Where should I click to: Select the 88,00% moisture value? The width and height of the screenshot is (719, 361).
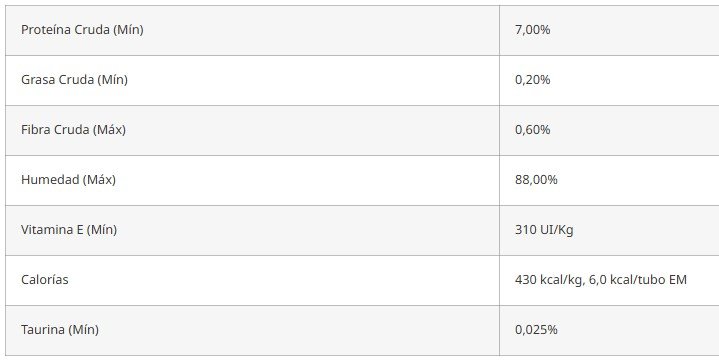536,180
